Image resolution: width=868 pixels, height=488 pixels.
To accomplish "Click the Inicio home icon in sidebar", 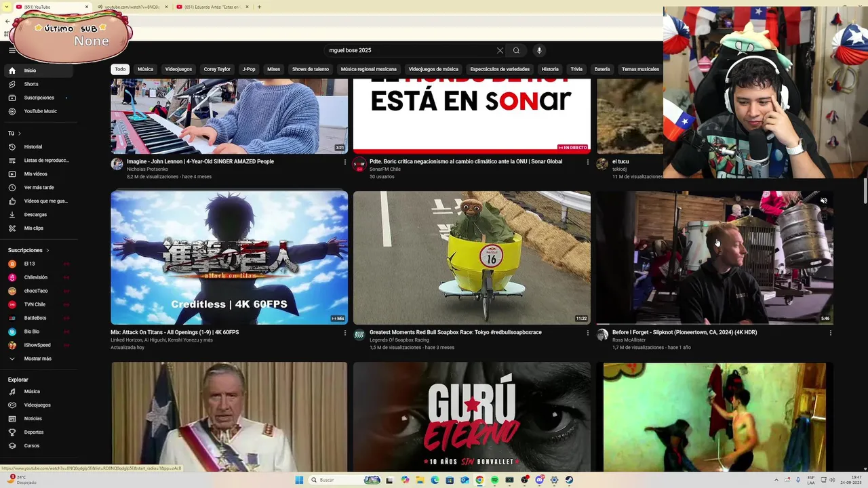I will pos(12,70).
